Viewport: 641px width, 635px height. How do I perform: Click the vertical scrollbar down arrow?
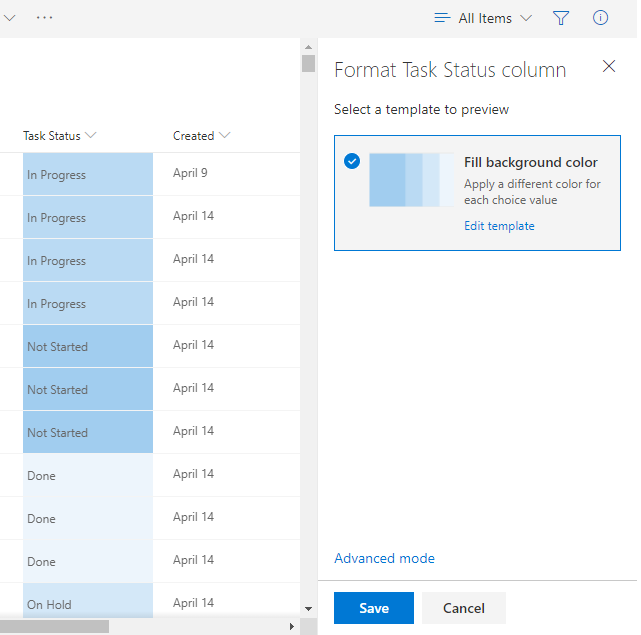309,609
